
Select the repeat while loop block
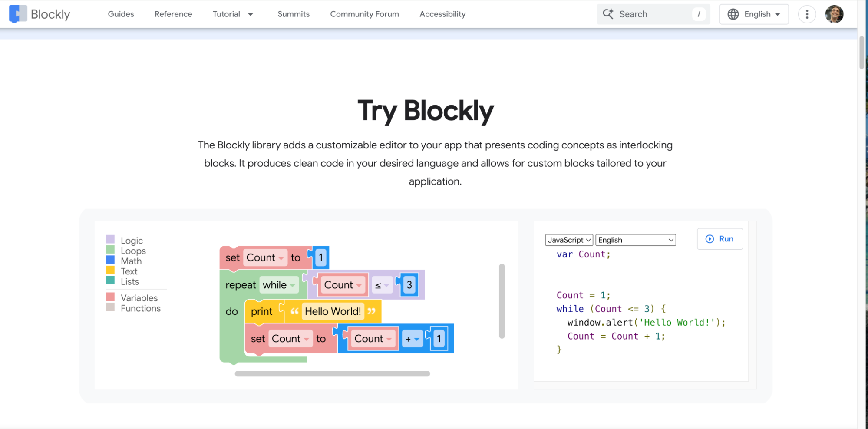point(241,285)
